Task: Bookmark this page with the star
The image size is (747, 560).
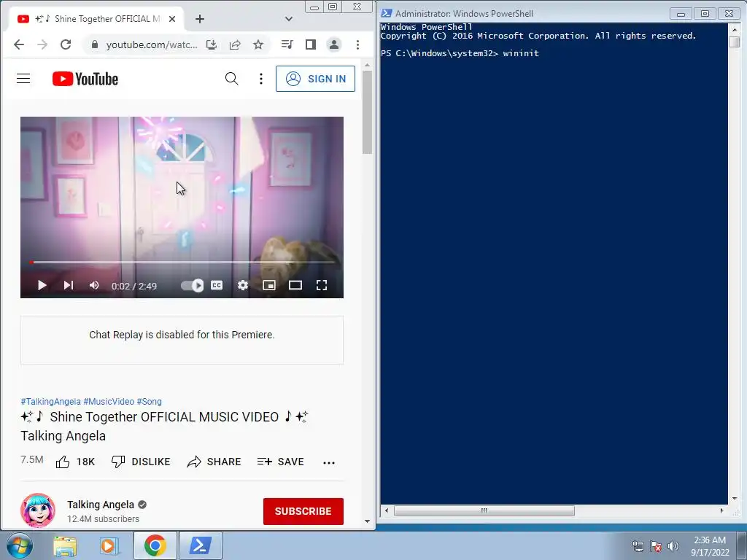Action: pyautogui.click(x=258, y=44)
